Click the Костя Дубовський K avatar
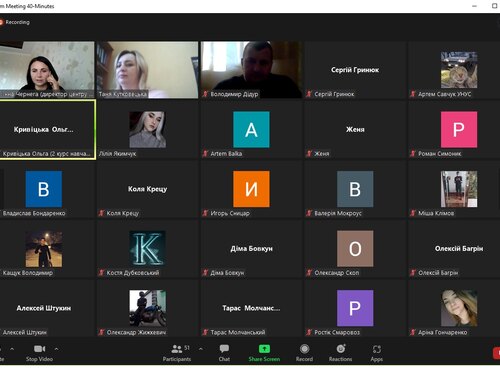Screen dimensions: 500x370 pos(148,249)
